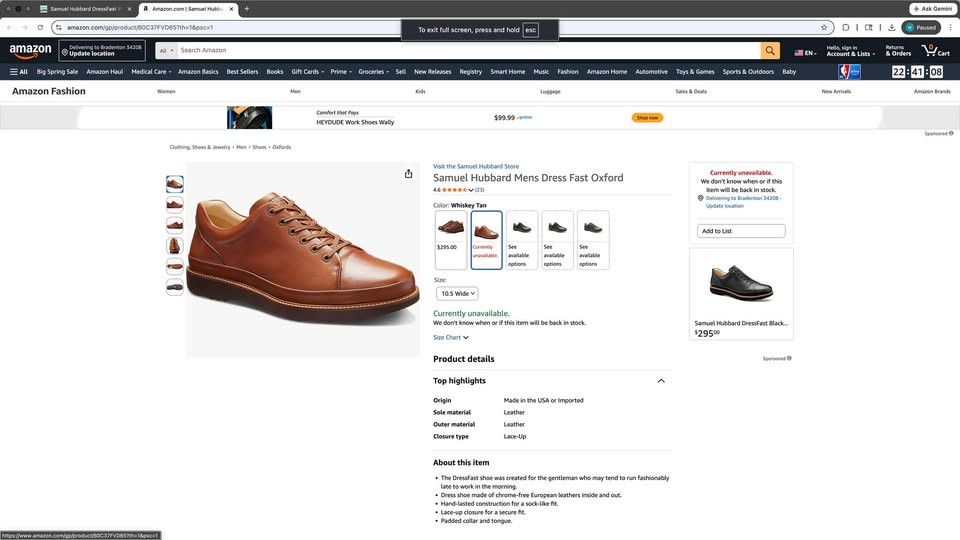Click the browser address bar URL
The height and width of the screenshot is (540, 960).
click(140, 28)
